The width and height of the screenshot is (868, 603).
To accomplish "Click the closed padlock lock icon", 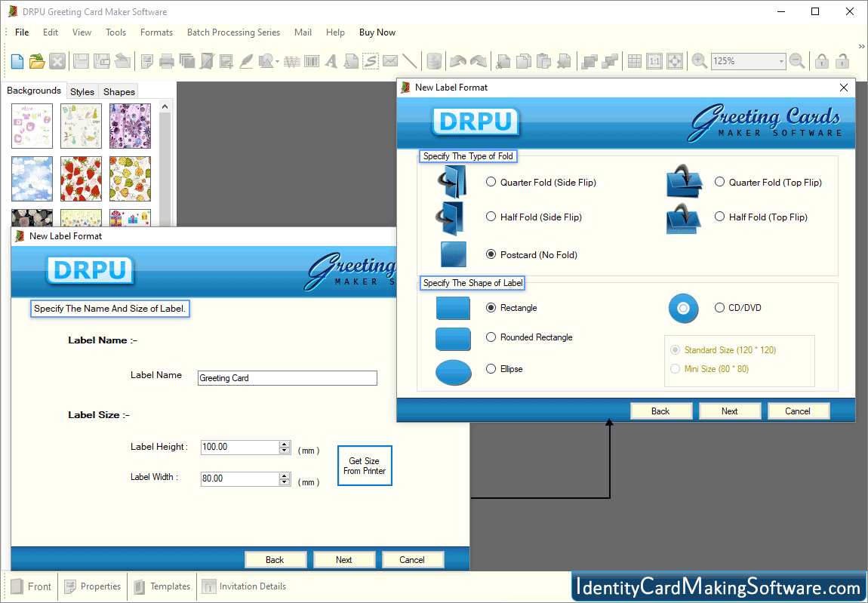I will pos(822,61).
